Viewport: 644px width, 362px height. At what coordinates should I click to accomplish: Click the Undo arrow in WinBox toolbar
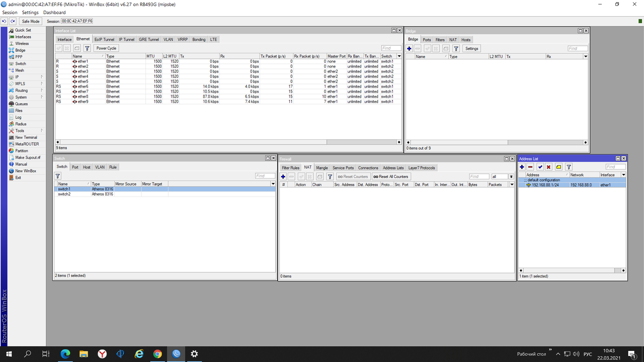pos(4,22)
